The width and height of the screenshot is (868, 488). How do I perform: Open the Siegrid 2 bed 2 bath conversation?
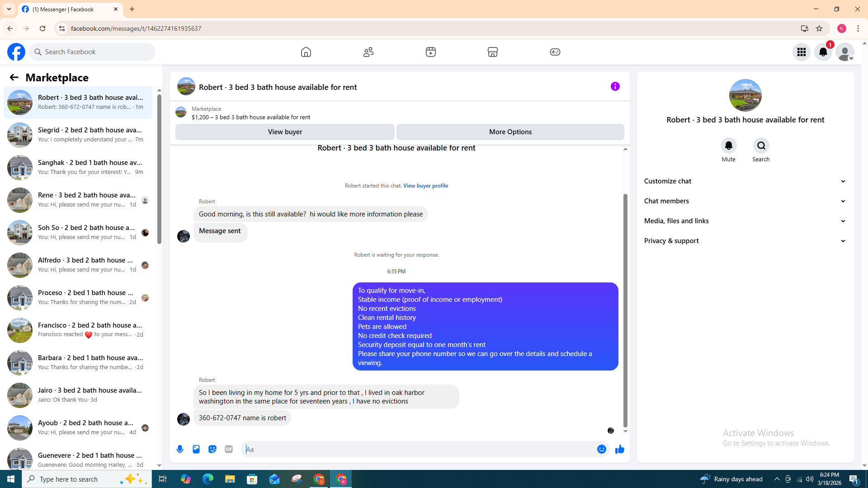pos(78,135)
